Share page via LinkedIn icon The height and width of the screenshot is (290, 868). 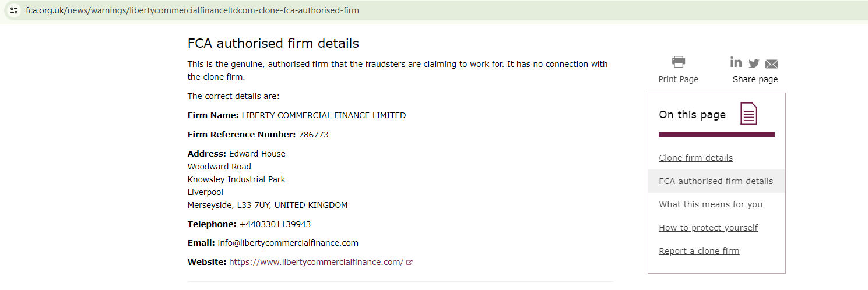click(x=736, y=62)
